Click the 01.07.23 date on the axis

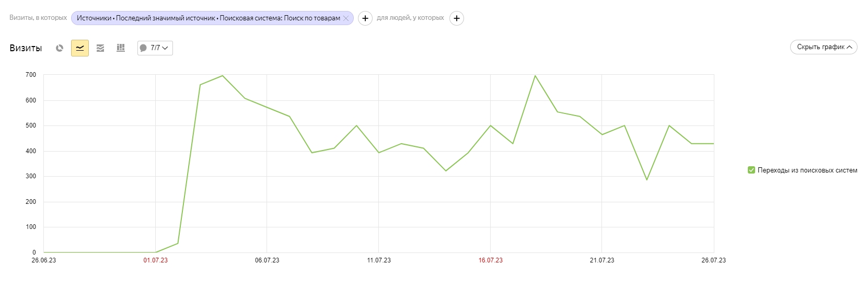coord(155,260)
